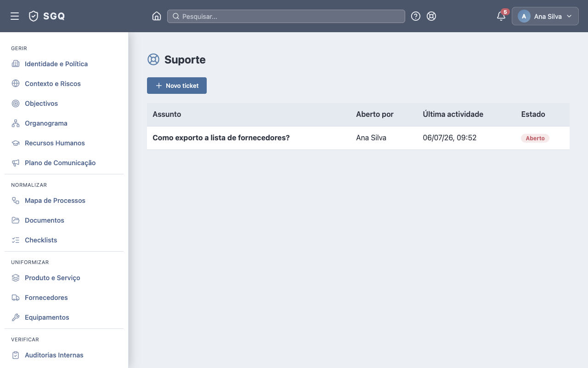Click the SGQ shield logo
Viewport: 588px width, 368px height.
click(x=33, y=16)
